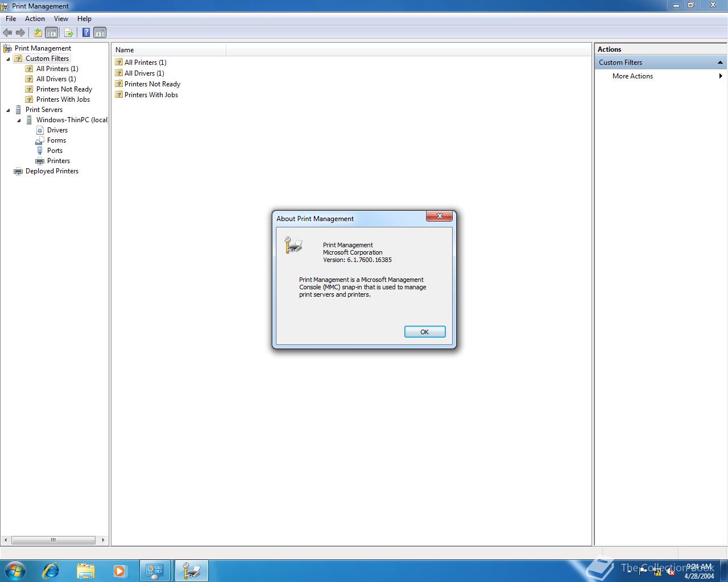Viewport: 728px width, 582px height.
Task: Click the tree scrollbar right arrow
Action: (103, 540)
